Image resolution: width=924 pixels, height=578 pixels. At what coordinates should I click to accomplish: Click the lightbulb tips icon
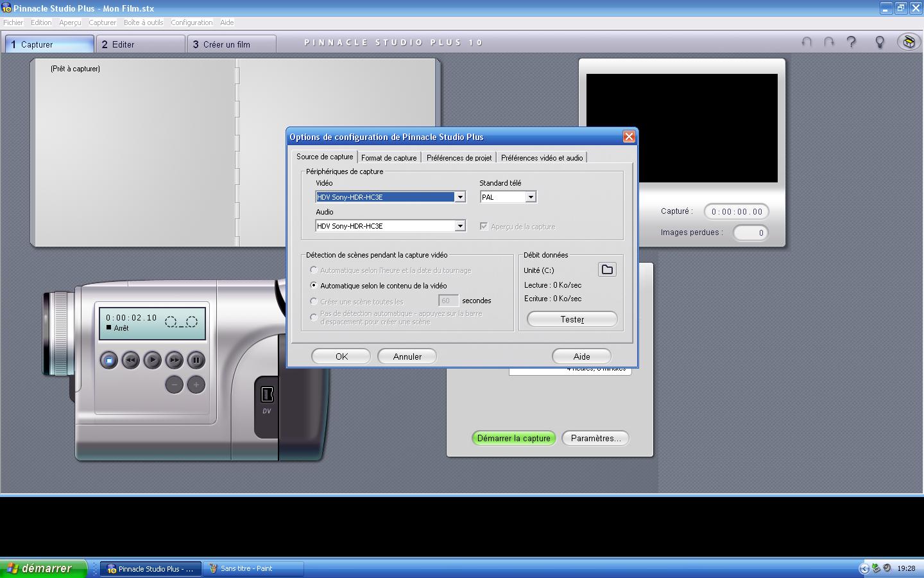click(x=880, y=42)
